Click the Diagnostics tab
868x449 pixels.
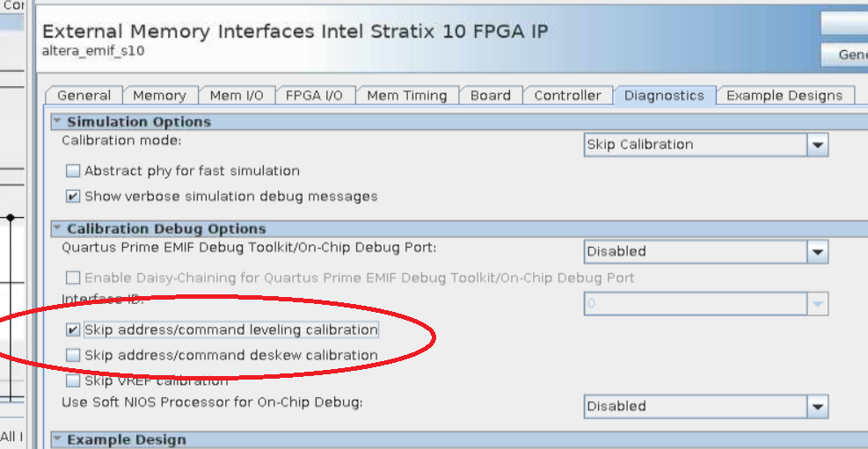click(x=664, y=96)
